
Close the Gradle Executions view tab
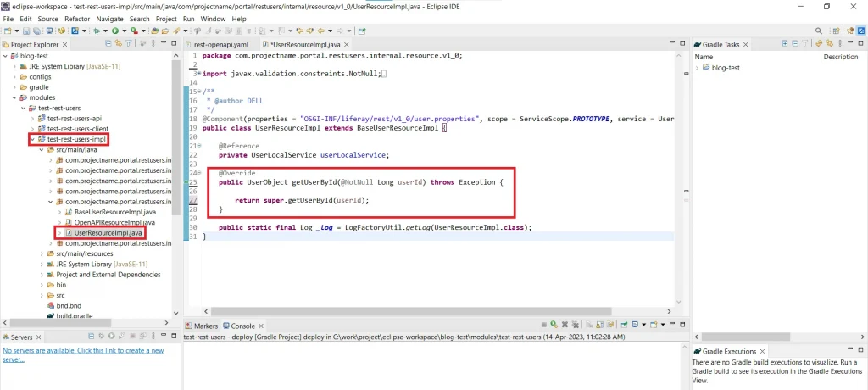[x=762, y=351]
